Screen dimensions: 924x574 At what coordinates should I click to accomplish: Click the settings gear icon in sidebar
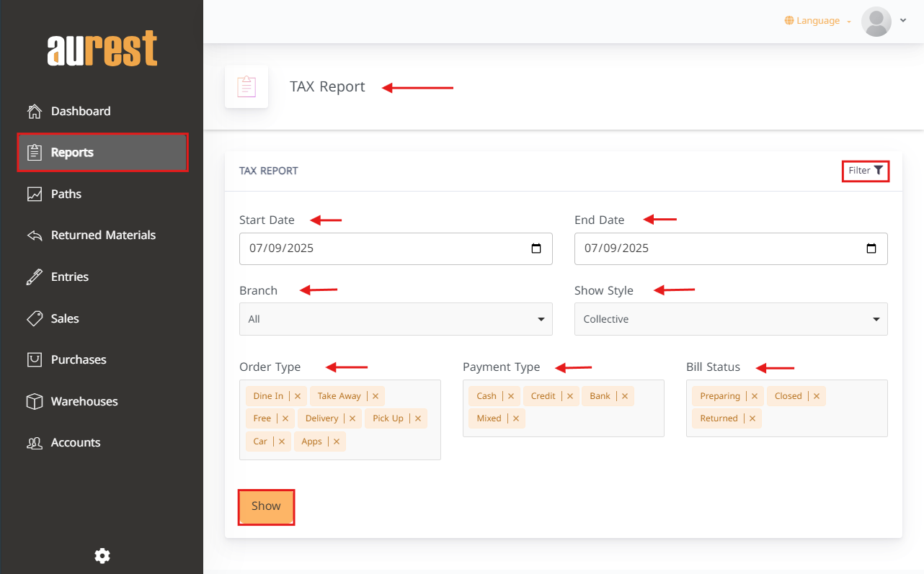(x=102, y=555)
